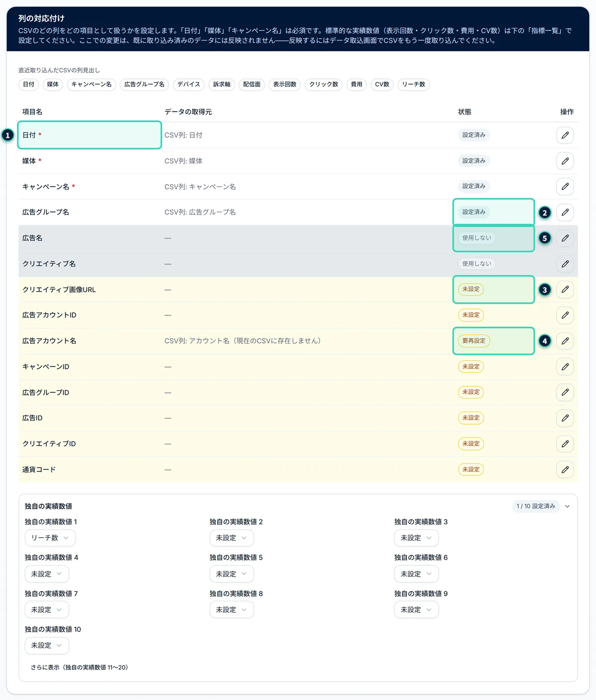
Task: Click the 訴求軸 CSV header chip
Action: coord(222,84)
